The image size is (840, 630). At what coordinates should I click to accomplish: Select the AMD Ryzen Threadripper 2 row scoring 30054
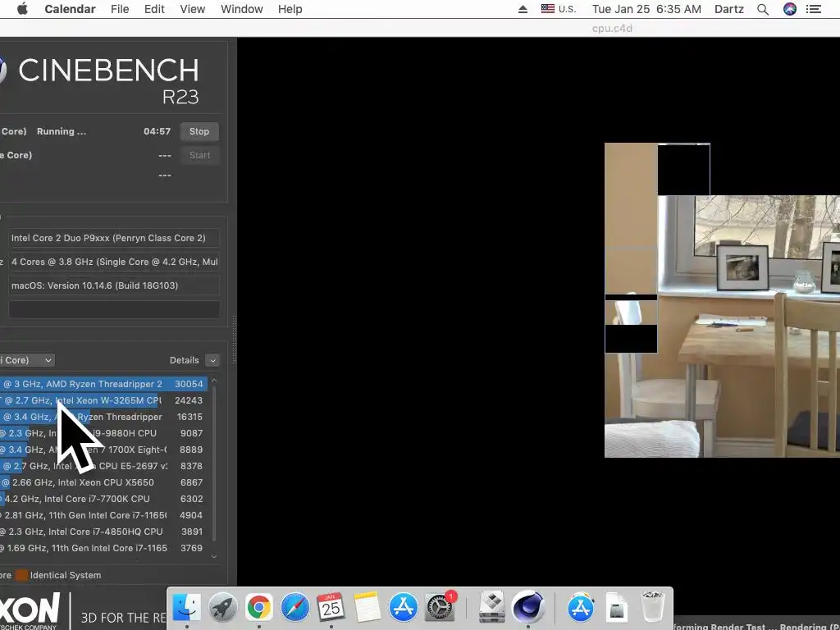click(104, 384)
